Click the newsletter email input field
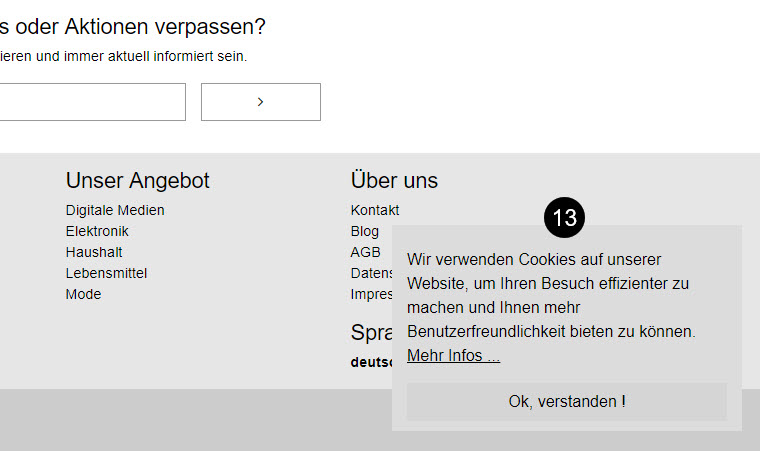Viewport: 760px width, 451px height. [x=92, y=102]
